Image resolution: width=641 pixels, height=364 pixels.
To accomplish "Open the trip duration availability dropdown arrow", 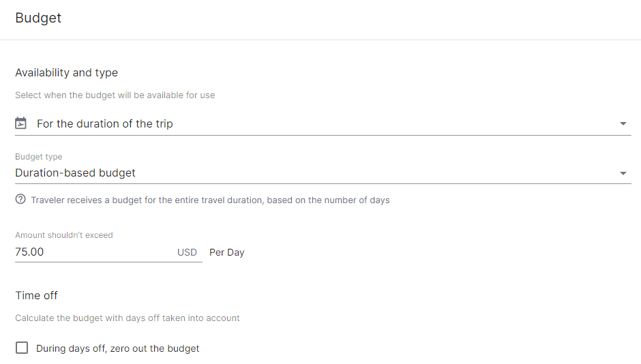I will point(623,123).
